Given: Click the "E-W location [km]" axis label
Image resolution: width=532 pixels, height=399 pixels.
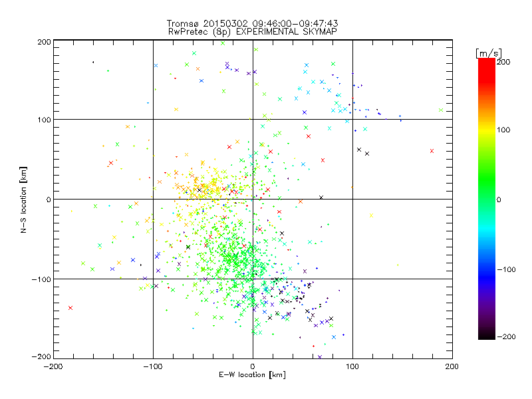Looking at the screenshot, I should coord(252,375).
